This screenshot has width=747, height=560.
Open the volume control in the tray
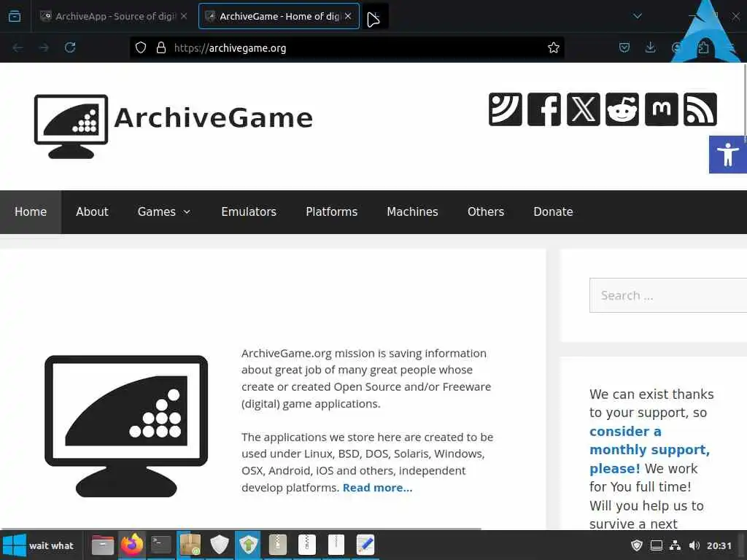point(694,545)
